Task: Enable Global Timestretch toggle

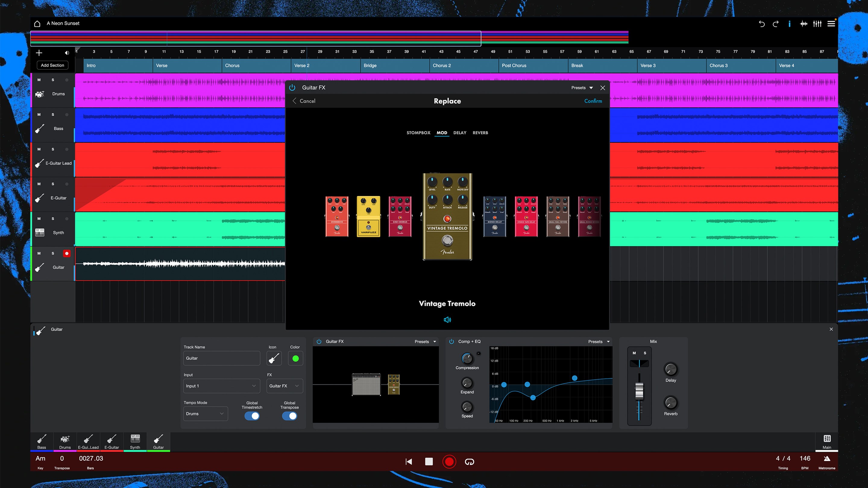Action: pos(252,416)
